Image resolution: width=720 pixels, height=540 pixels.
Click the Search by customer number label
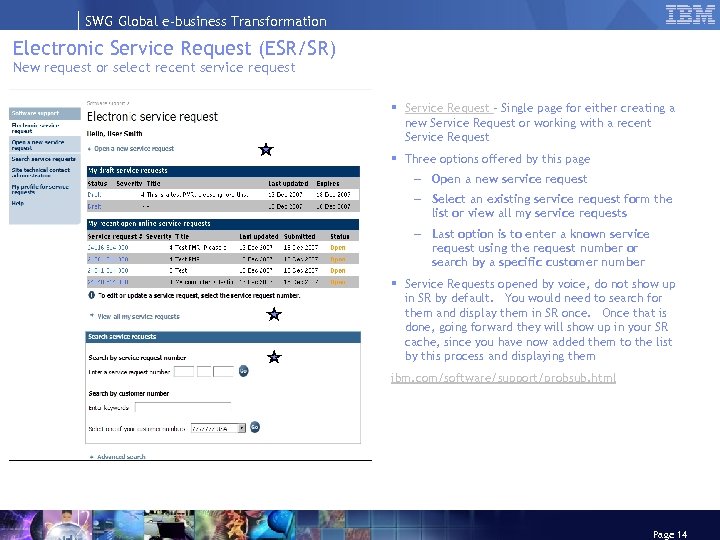129,394
